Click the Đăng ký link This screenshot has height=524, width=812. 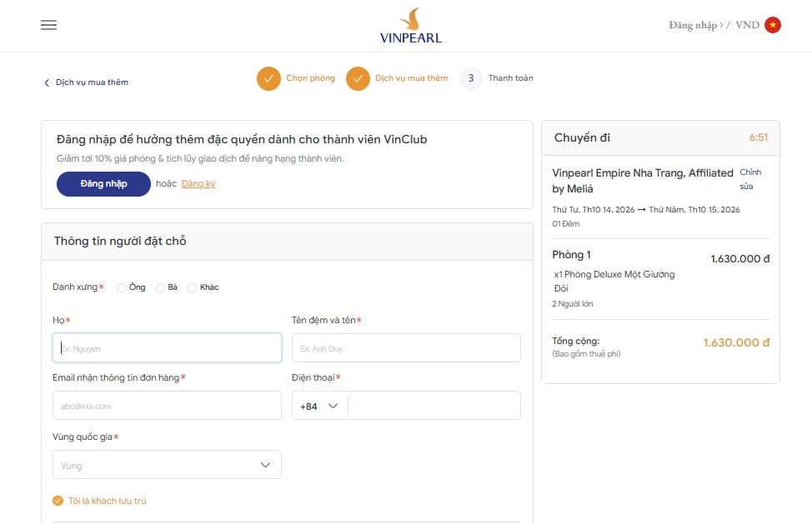tap(198, 183)
